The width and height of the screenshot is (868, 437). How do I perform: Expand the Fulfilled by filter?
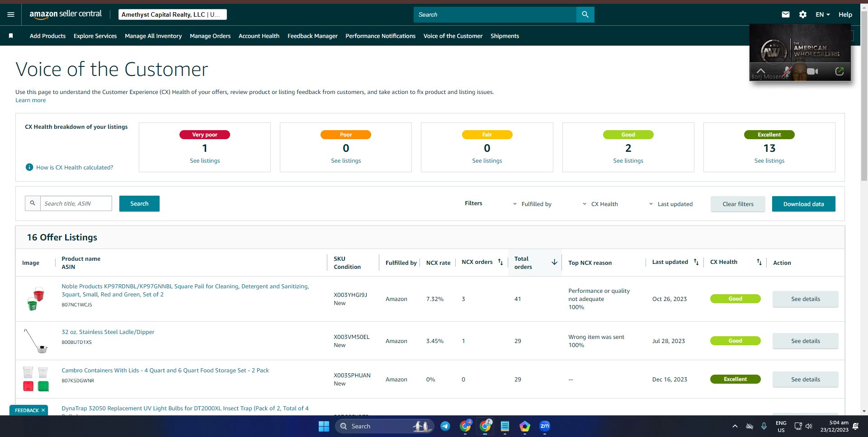pyautogui.click(x=532, y=204)
